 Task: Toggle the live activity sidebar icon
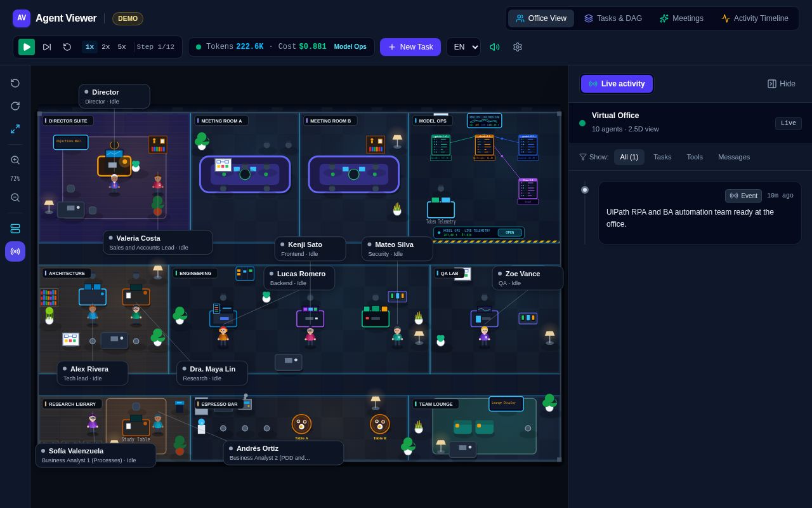15,251
